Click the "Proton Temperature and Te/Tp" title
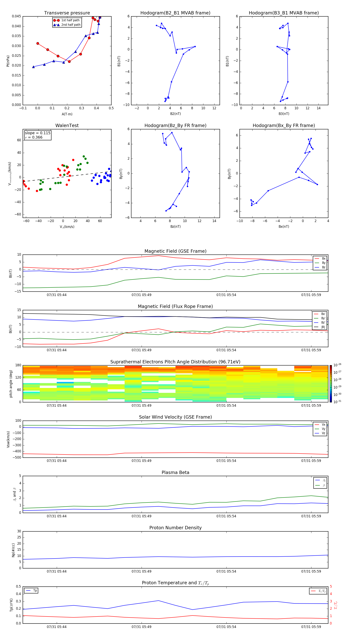 [175, 583]
